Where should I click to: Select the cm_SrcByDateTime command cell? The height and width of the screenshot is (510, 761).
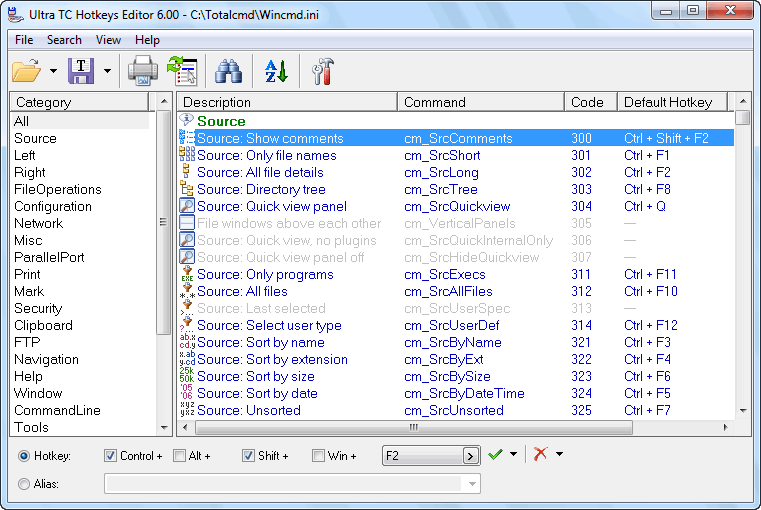click(464, 393)
